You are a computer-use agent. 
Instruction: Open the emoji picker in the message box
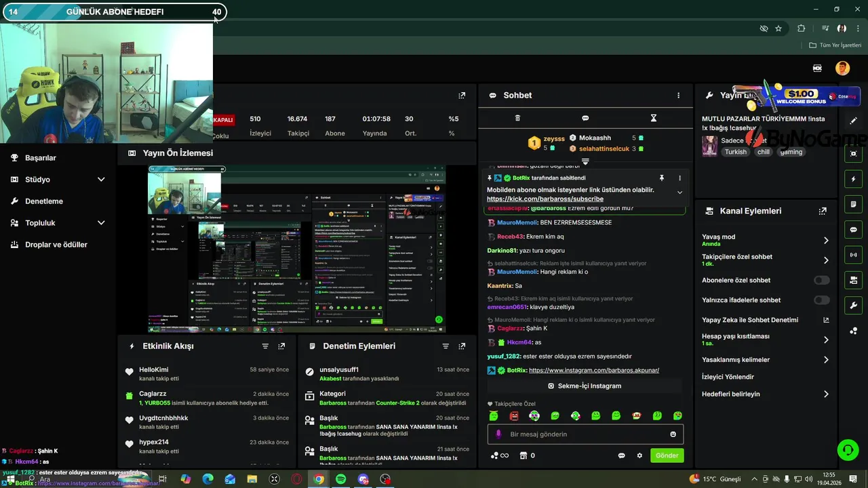point(673,434)
